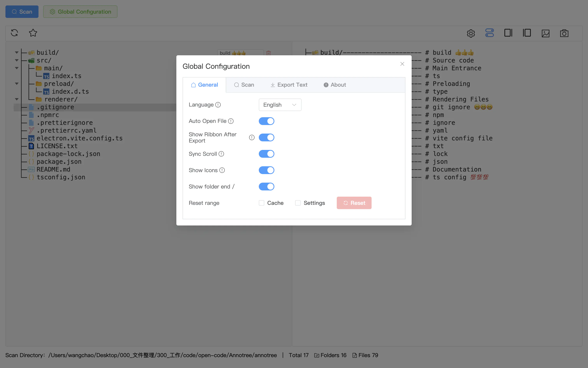
Task: Switch to the General tab
Action: coord(204,85)
